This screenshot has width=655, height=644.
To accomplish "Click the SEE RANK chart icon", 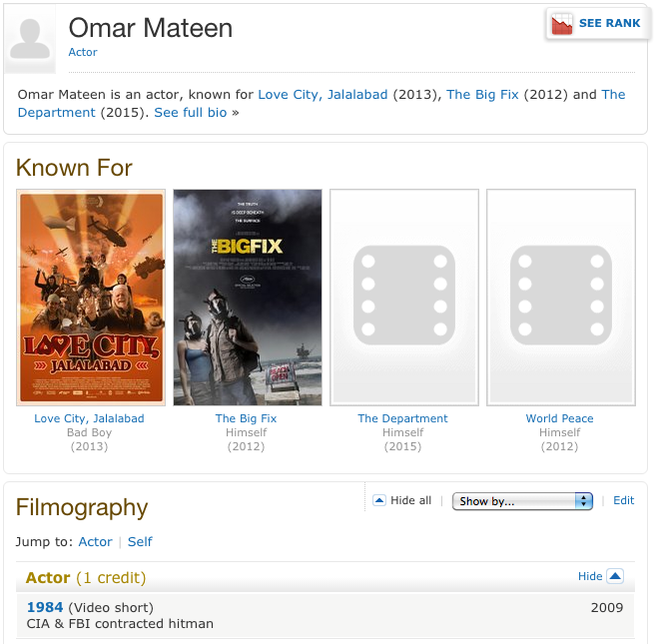I will pyautogui.click(x=562, y=24).
